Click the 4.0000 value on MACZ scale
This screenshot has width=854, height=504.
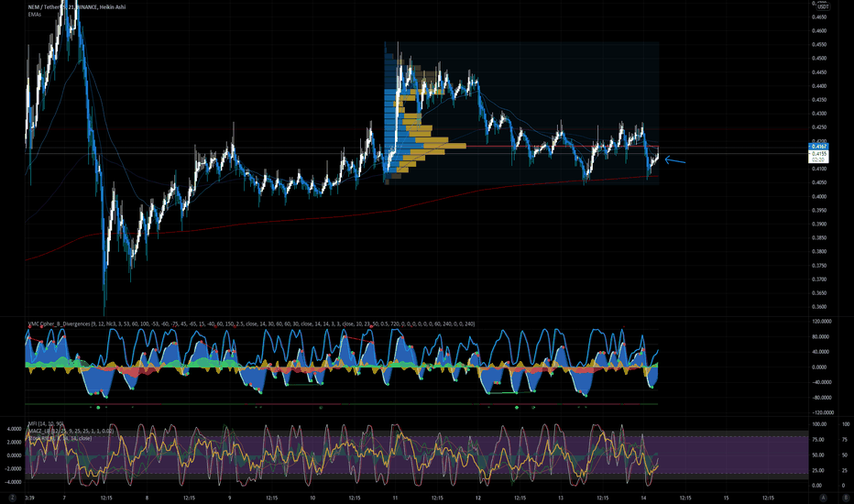pos(14,430)
